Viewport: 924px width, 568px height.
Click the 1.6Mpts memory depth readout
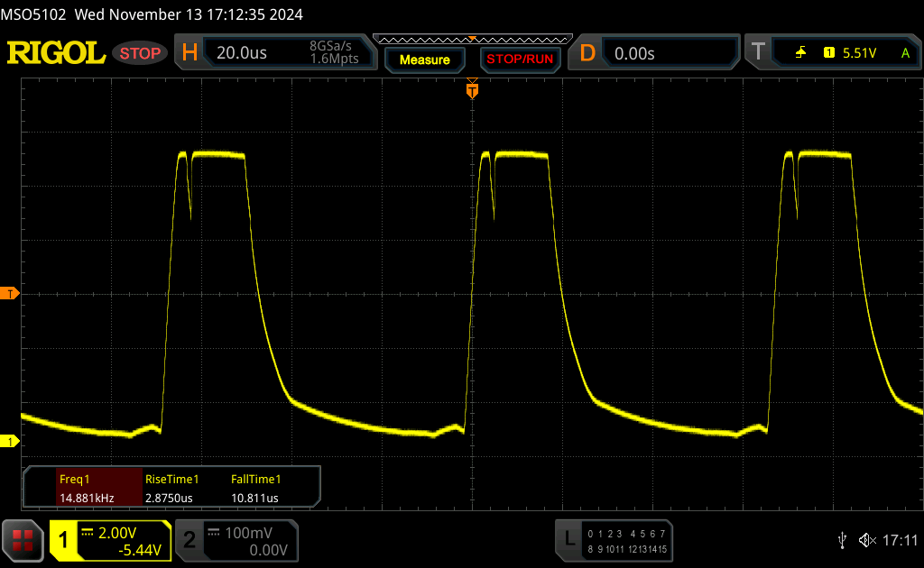point(335,59)
